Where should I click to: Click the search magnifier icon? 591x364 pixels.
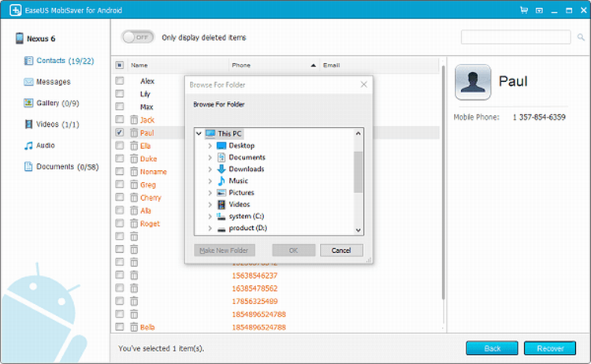(x=579, y=38)
